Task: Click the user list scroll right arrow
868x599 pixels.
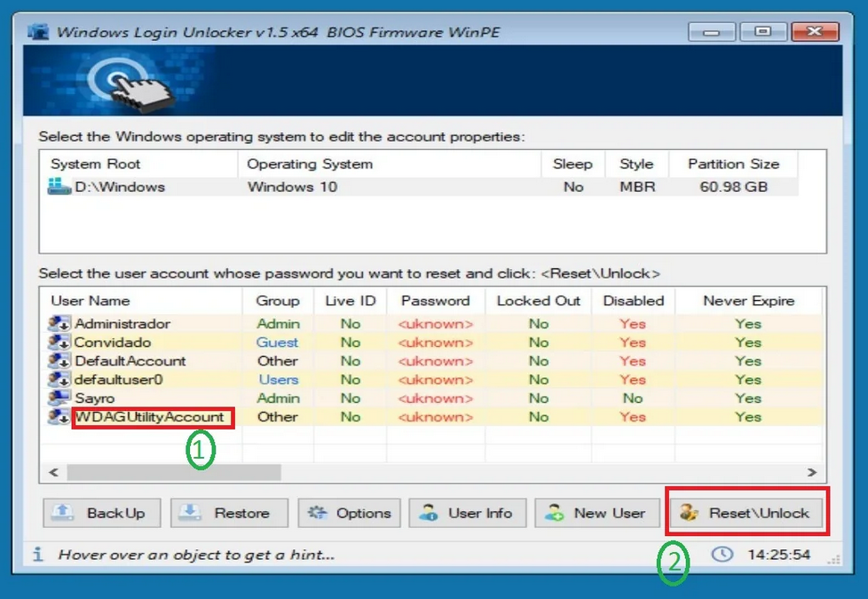Action: pos(811,472)
